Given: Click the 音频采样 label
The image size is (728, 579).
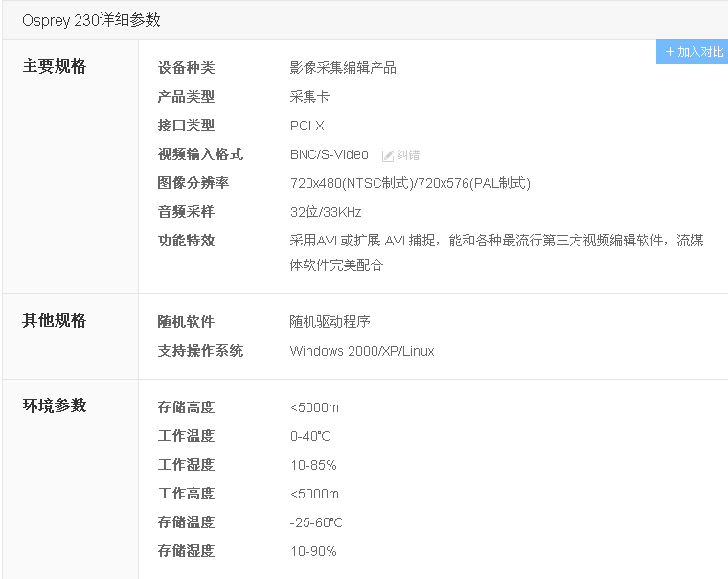Looking at the screenshot, I should tap(186, 212).
